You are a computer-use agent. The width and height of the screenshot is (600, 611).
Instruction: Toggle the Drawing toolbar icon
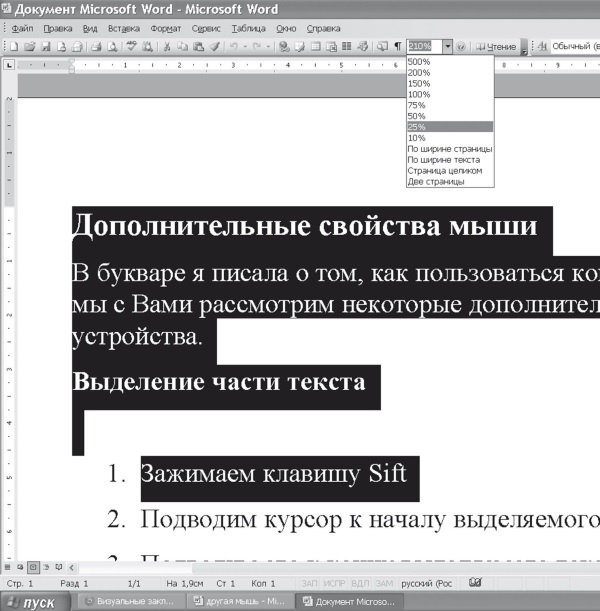tap(363, 47)
